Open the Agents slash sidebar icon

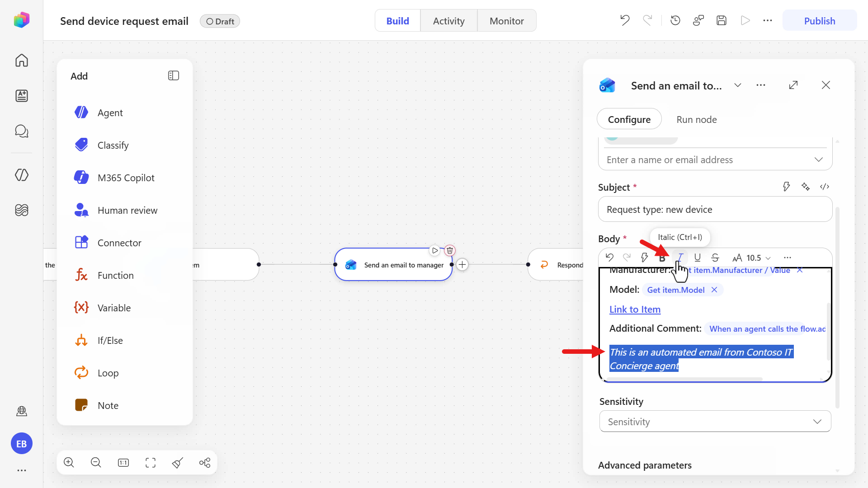tap(22, 175)
